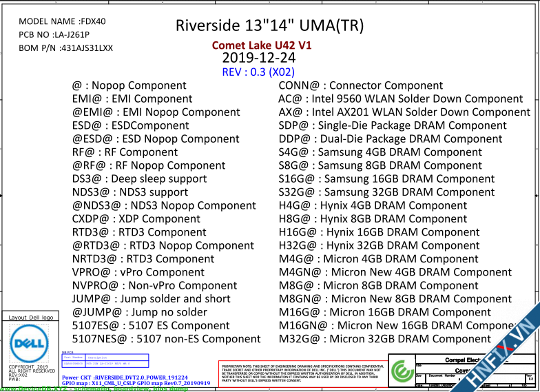Viewport: 540px width, 392px height.
Task: Select the BOM P/N 431AJS31LXX text
Action: coord(65,48)
